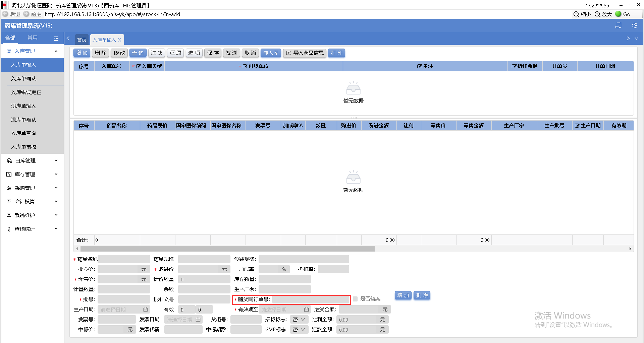Click the 库存管理 sidebar icon
This screenshot has height=343, width=644.
click(9, 175)
